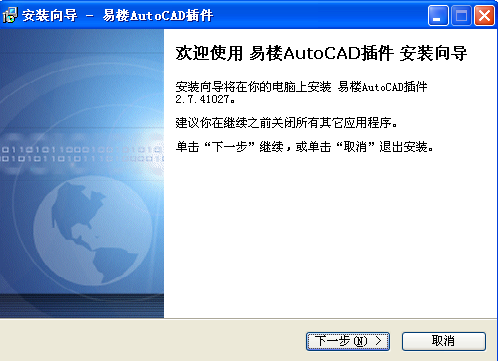
Task: Click 易楼AutoCAD插件 in the title bar
Action: tap(158, 15)
